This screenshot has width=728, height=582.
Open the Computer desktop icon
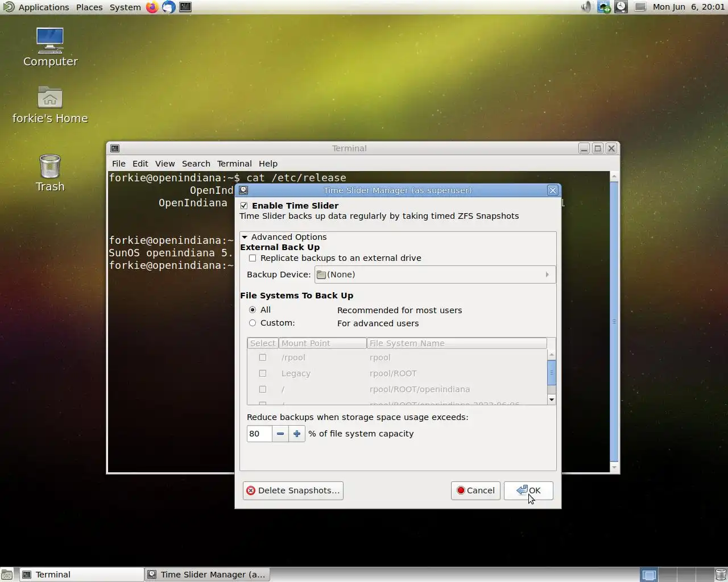[50, 47]
